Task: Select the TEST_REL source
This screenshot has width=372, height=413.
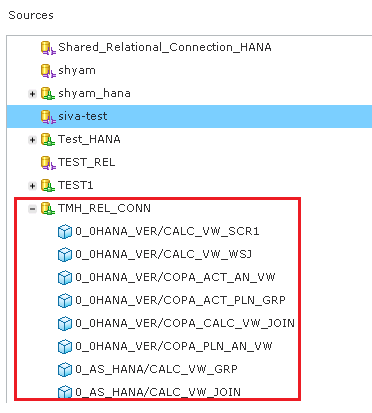Action: coord(87,162)
